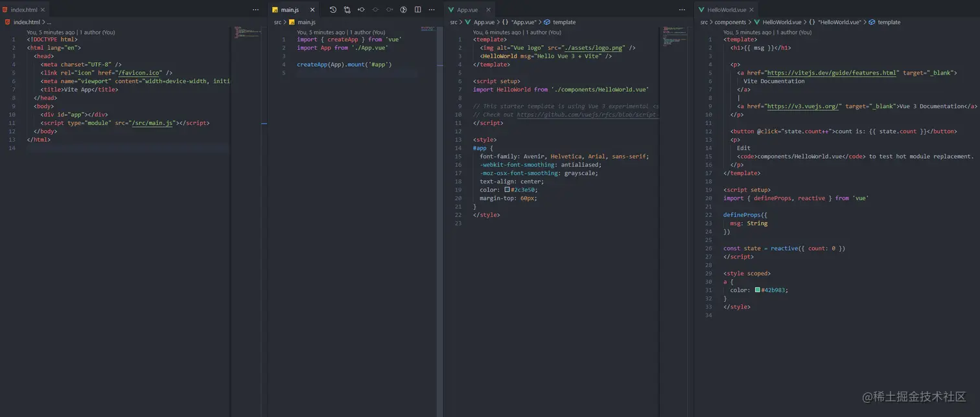Toggle file blame icon in main.js toolbar
The height and width of the screenshot is (417, 980).
pyautogui.click(x=403, y=10)
